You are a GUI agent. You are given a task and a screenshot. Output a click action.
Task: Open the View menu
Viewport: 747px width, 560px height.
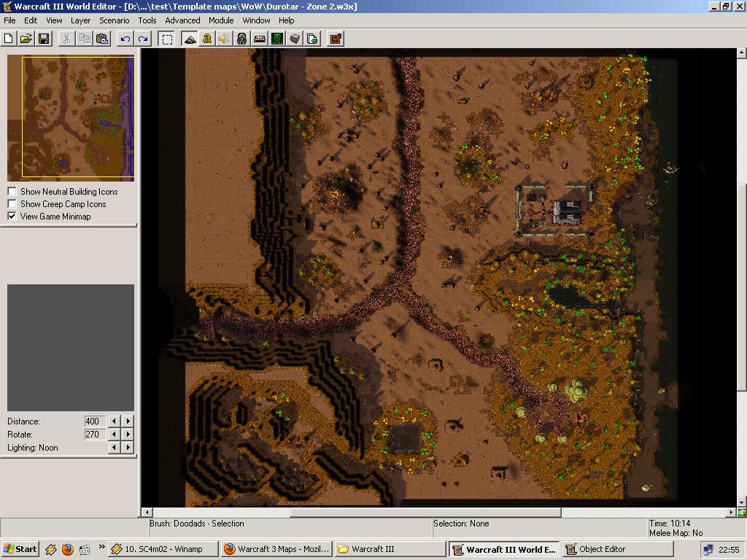(54, 20)
